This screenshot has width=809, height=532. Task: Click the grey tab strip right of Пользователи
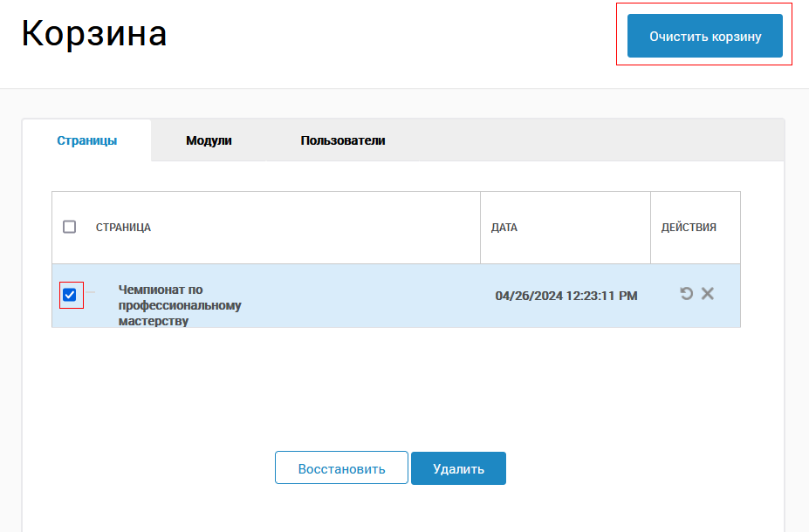pyautogui.click(x=593, y=140)
